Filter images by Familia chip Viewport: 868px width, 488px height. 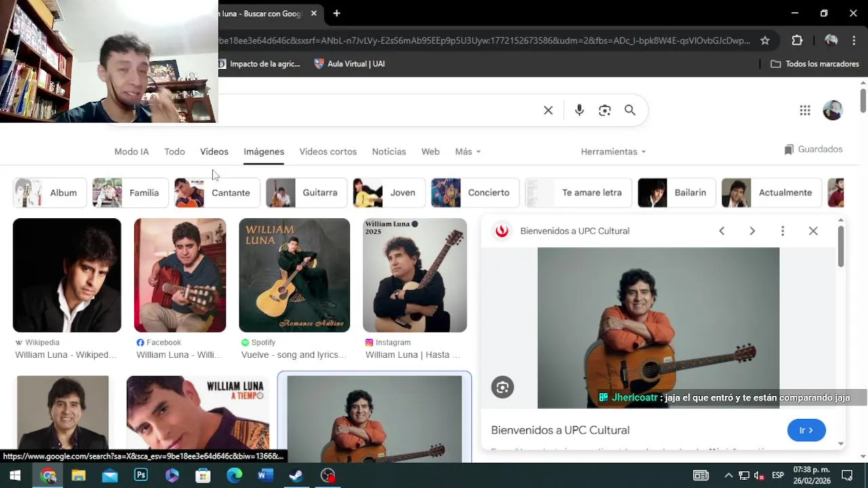click(130, 192)
